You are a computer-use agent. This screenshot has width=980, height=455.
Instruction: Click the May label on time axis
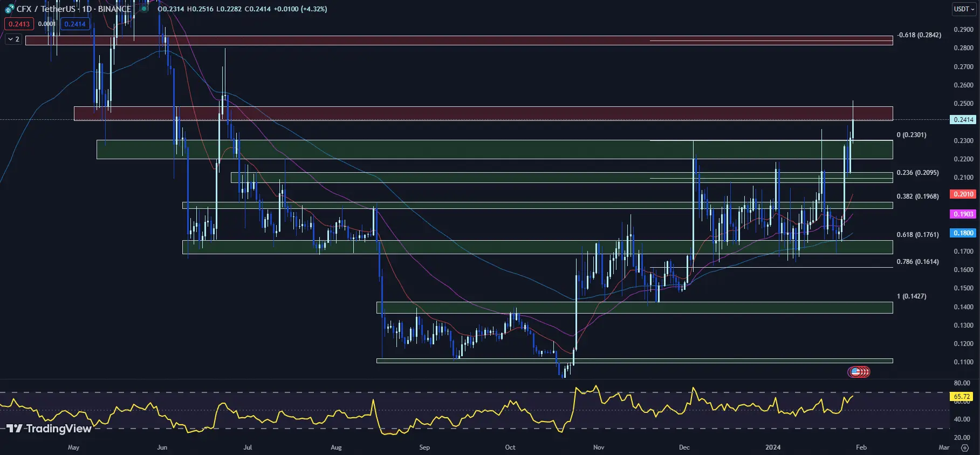coord(74,447)
